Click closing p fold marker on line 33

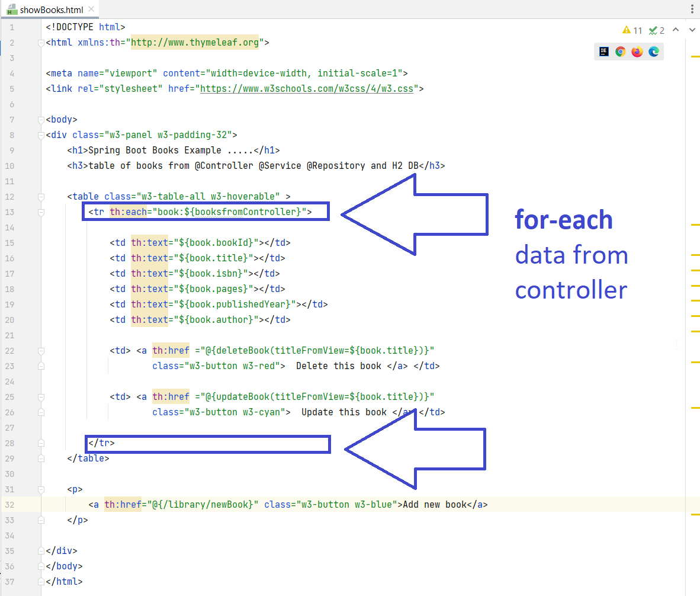[41, 521]
